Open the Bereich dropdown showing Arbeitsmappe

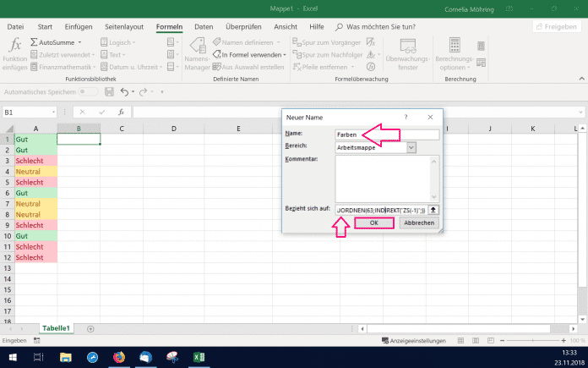[x=411, y=147]
